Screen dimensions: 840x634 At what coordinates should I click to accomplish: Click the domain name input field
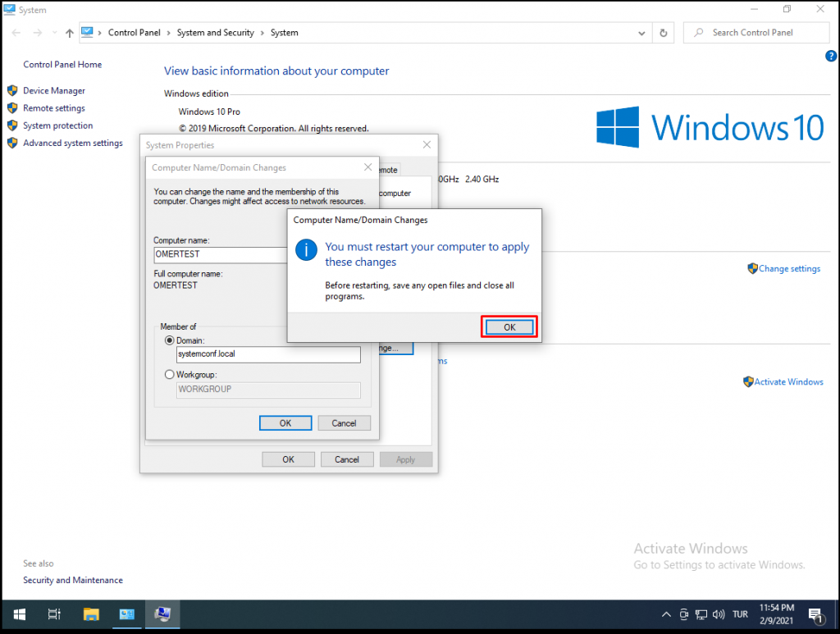click(x=268, y=354)
